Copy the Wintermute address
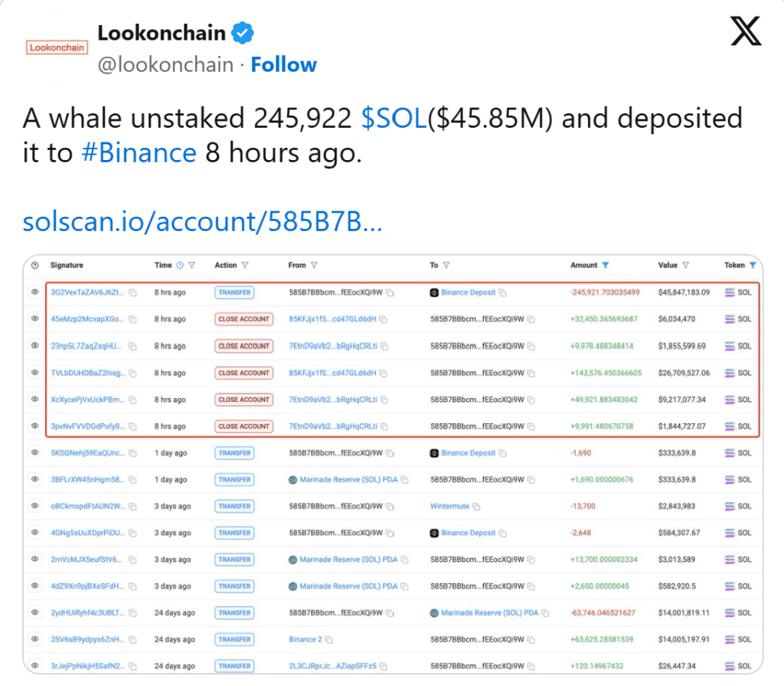This screenshot has height=686, width=784. [x=476, y=506]
